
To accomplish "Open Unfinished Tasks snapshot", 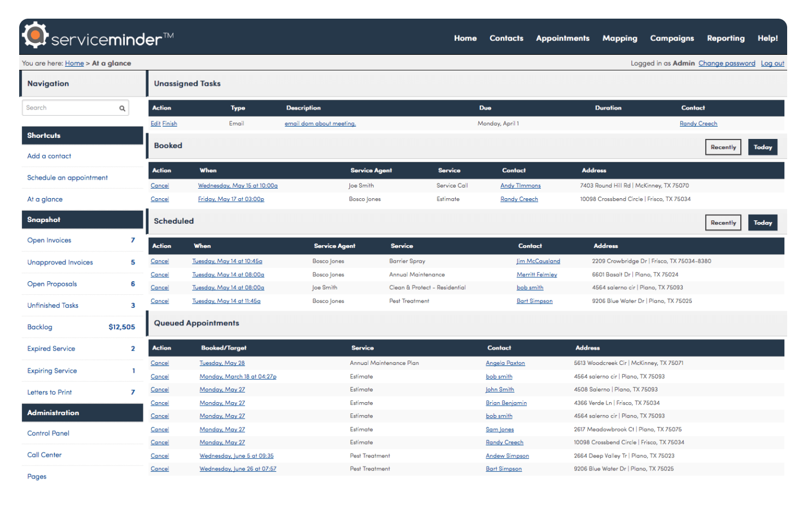I will (x=53, y=306).
